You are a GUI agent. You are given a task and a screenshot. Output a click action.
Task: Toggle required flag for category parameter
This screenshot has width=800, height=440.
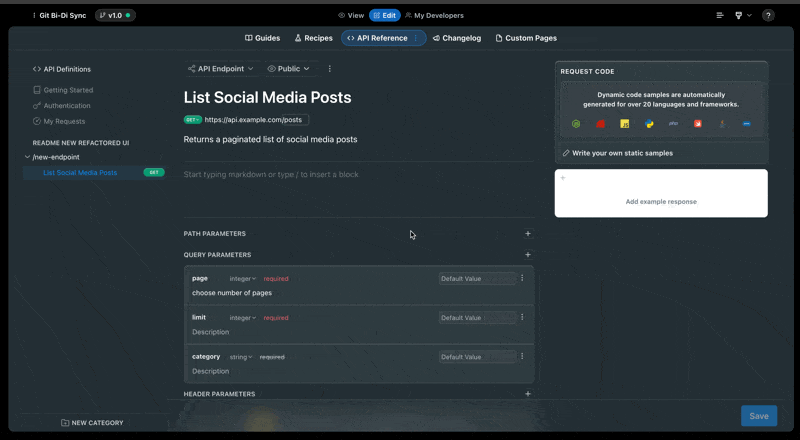click(272, 357)
